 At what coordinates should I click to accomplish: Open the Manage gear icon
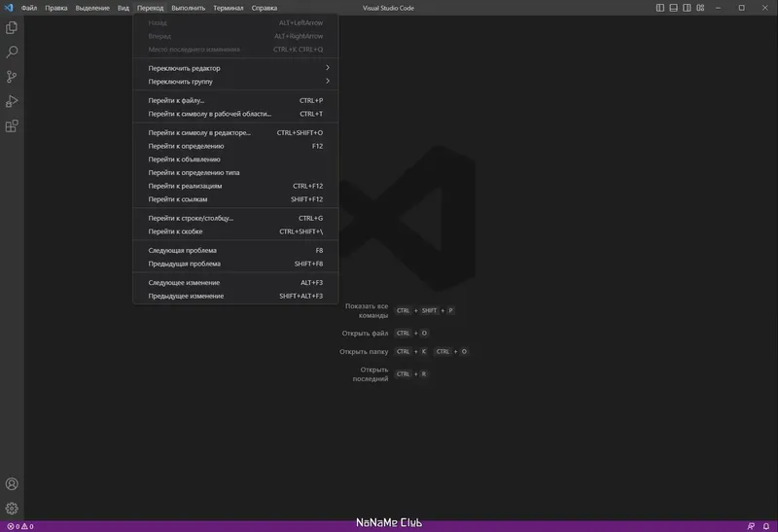click(x=12, y=509)
